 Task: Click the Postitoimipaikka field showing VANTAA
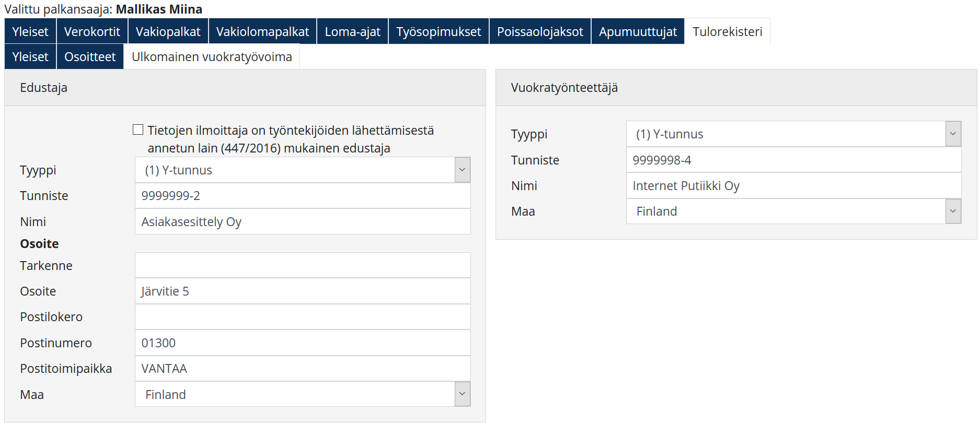click(302, 369)
